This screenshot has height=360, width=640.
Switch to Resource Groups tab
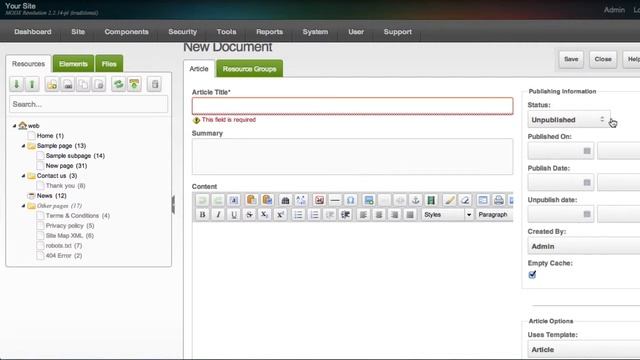point(249,69)
